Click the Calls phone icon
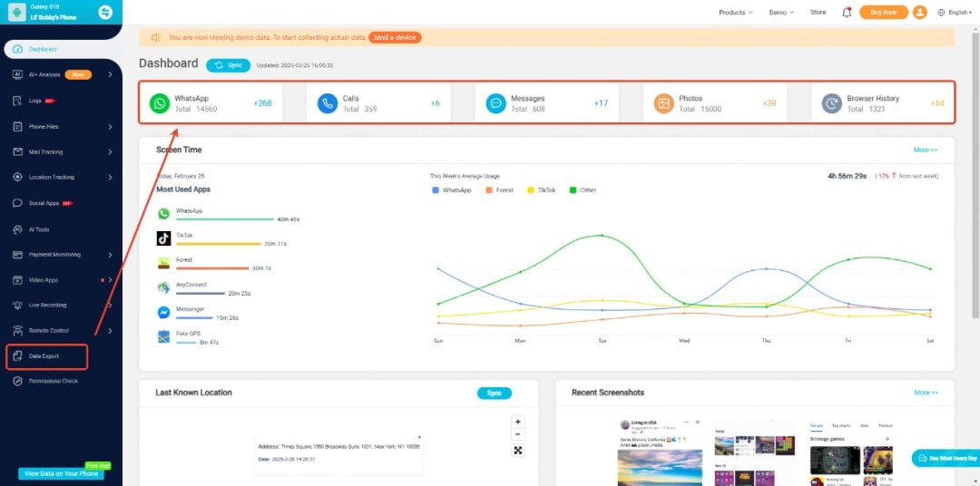 328,103
